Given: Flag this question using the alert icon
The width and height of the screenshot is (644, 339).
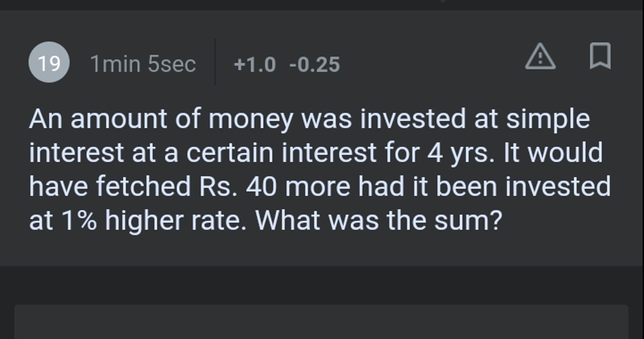Looking at the screenshot, I should pos(540,57).
